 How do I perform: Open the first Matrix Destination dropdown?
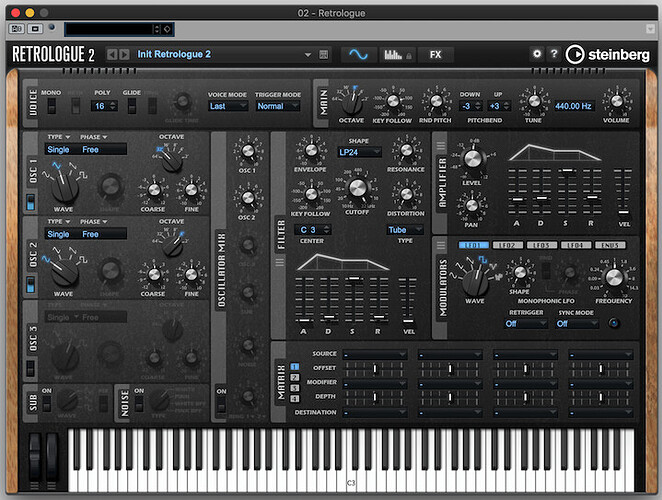375,412
